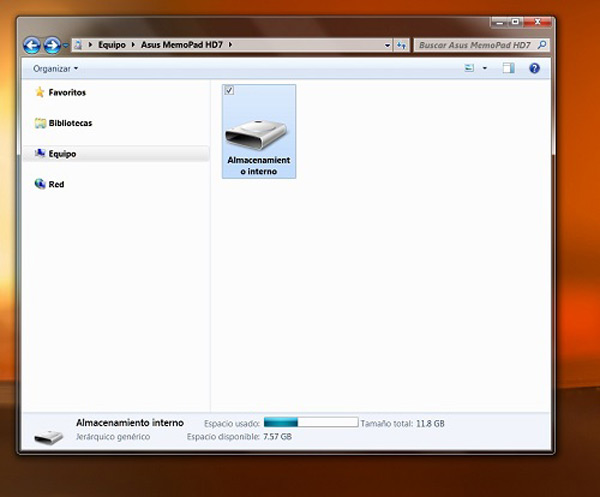Click the Red network globe icon

click(x=40, y=184)
